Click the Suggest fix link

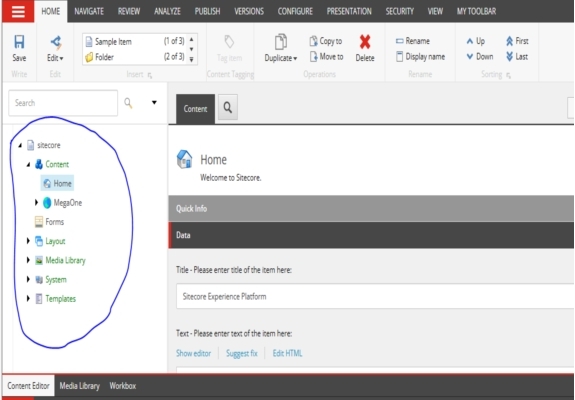(242, 353)
